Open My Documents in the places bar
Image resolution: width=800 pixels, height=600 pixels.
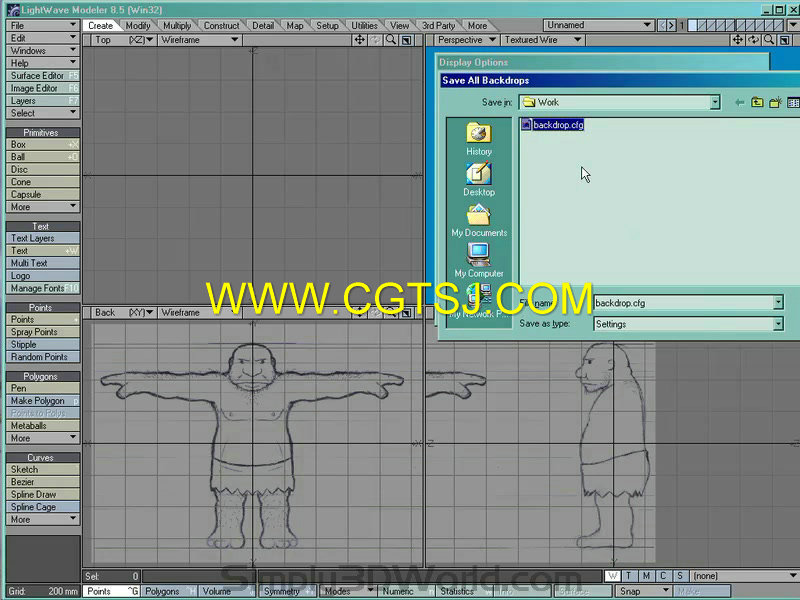coord(479,220)
